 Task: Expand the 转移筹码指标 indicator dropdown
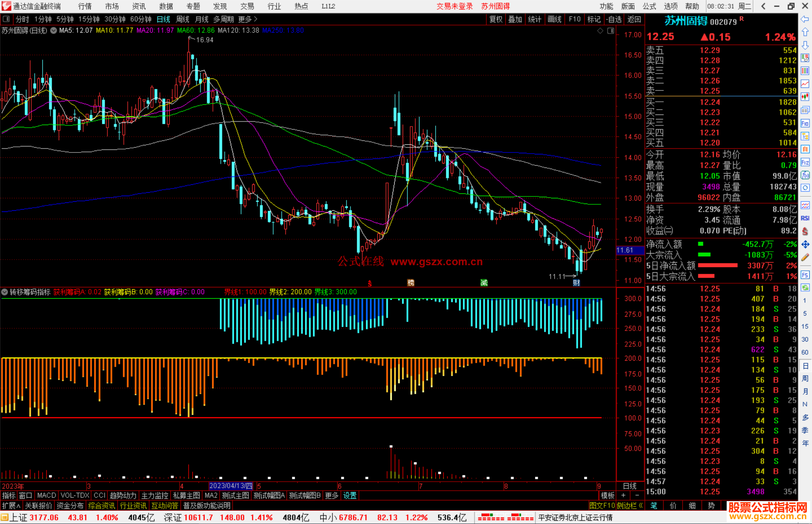coord(5,292)
